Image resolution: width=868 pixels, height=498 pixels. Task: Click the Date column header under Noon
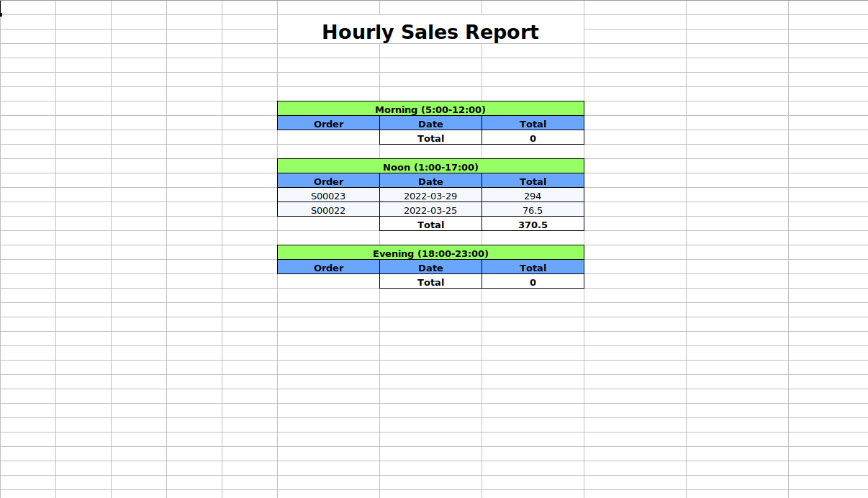tap(430, 181)
